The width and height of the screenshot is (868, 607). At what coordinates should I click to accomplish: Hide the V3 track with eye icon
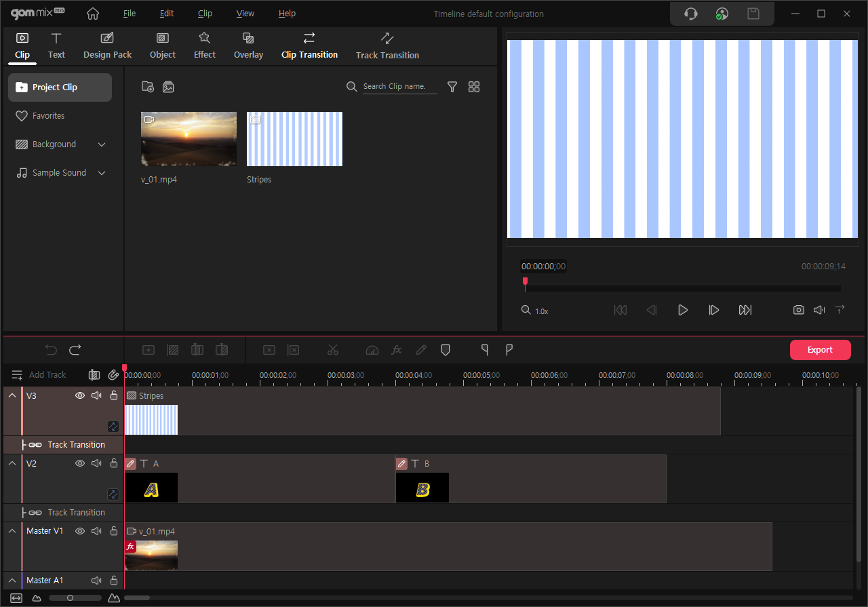pos(80,395)
